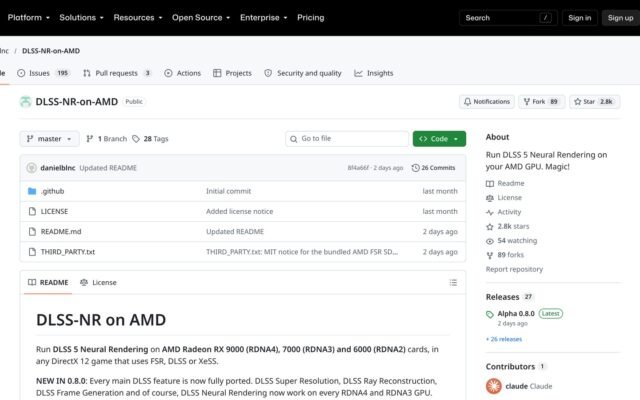Viewport: 640px width, 400px height.
Task: Click the claude contributor avatar
Action: tap(493, 386)
